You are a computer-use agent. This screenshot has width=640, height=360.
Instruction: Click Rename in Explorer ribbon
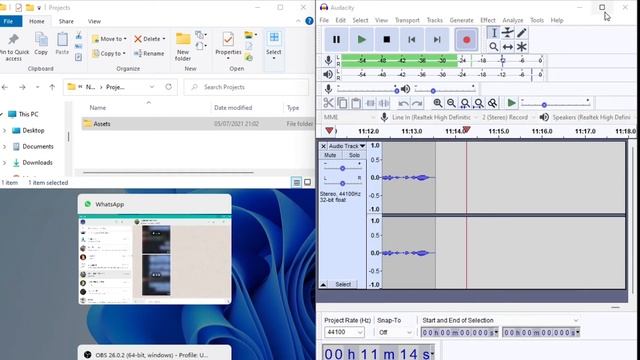pos(149,53)
